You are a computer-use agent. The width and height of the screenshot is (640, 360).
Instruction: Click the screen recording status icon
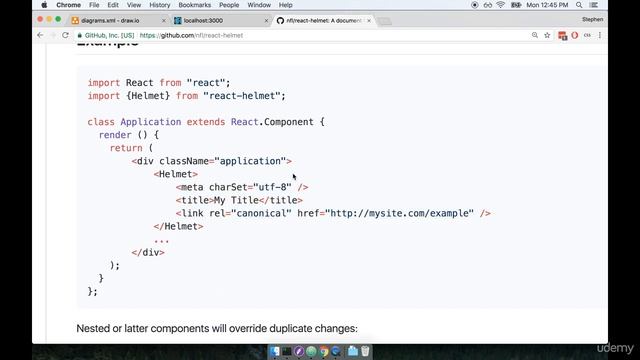click(474, 5)
